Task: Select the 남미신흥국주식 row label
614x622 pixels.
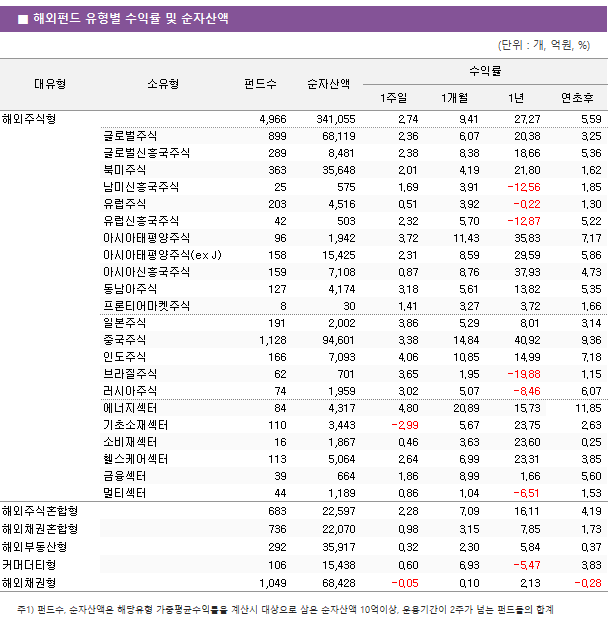Action: (x=141, y=187)
